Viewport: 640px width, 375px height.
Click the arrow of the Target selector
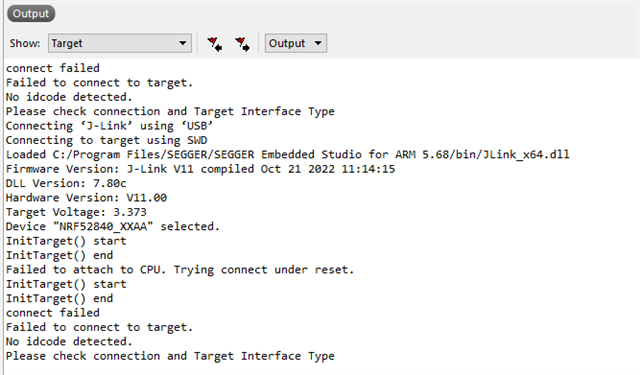182,43
